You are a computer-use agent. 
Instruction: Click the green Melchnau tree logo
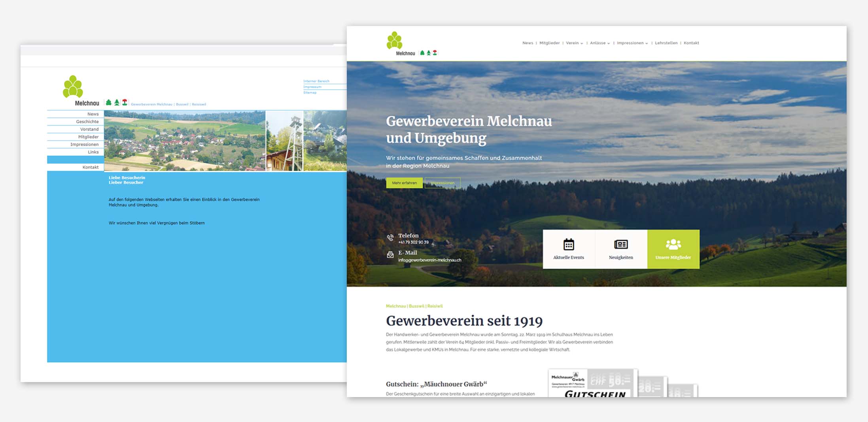[394, 40]
